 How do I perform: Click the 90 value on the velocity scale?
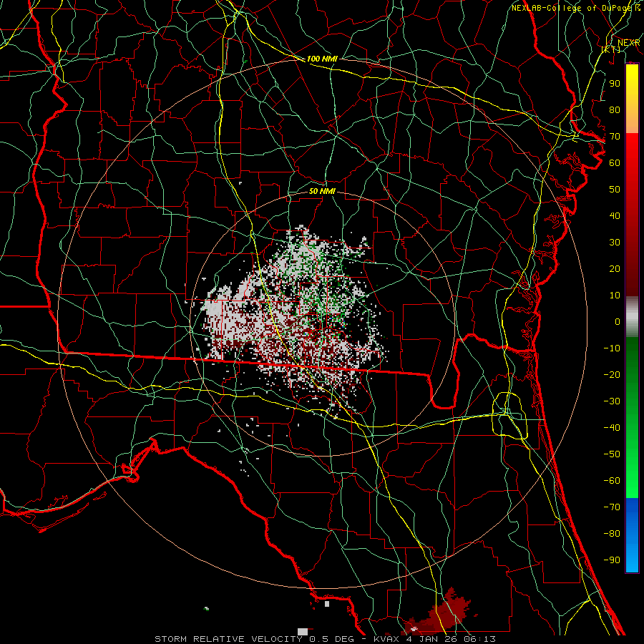(x=615, y=84)
